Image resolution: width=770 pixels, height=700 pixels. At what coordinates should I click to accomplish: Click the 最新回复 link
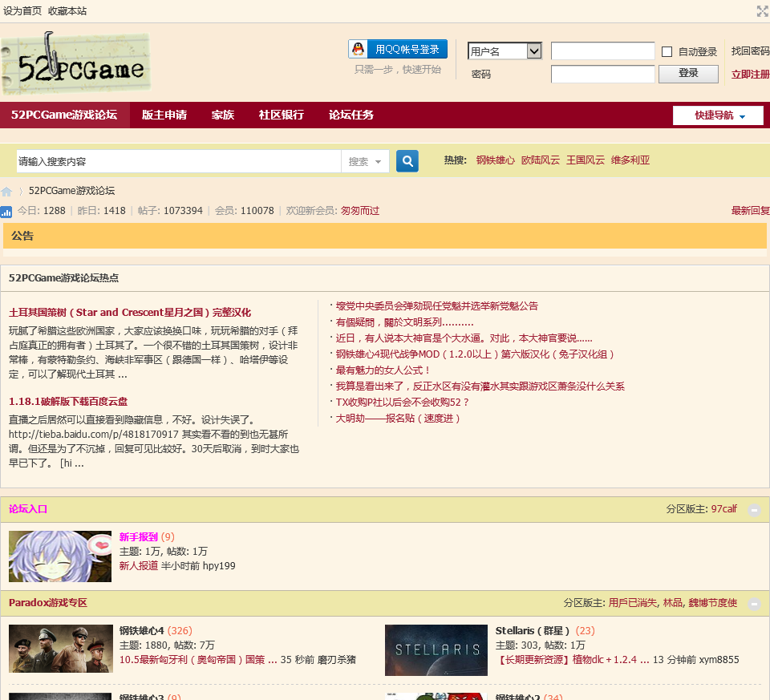751,211
